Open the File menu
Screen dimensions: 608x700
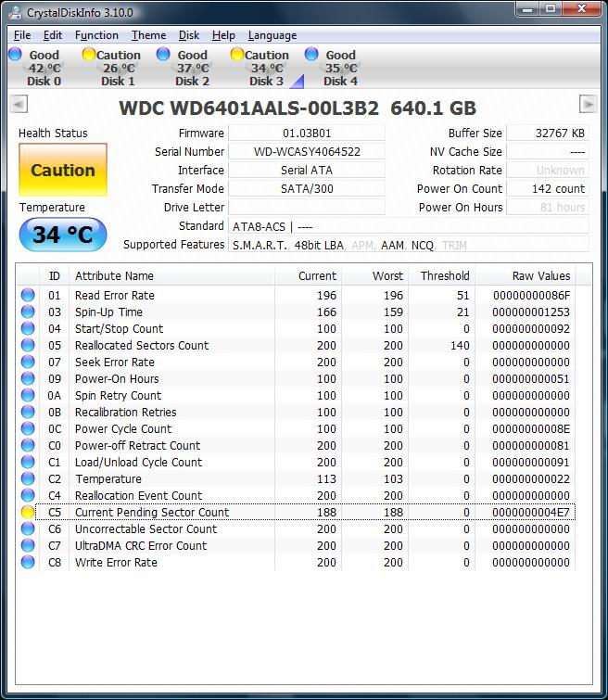click(22, 35)
